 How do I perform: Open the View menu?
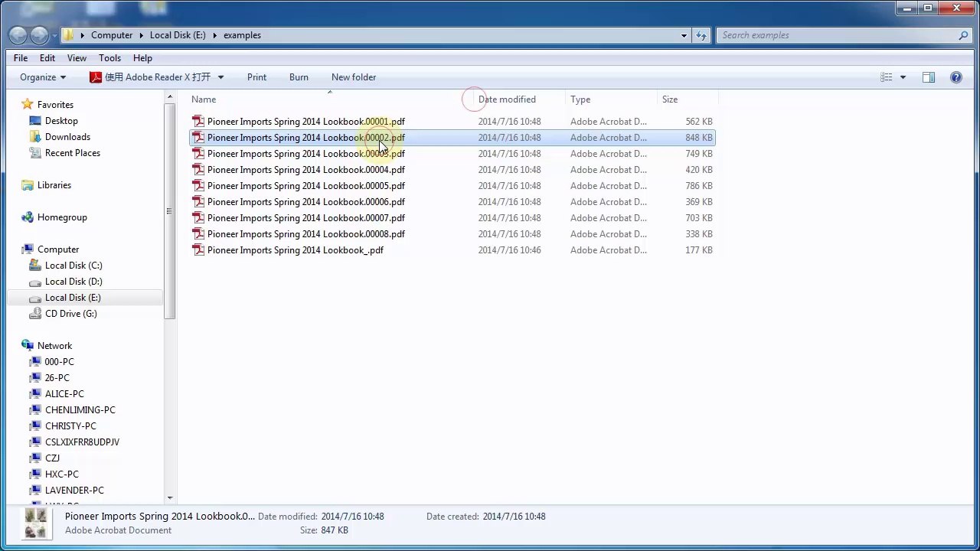click(x=77, y=58)
